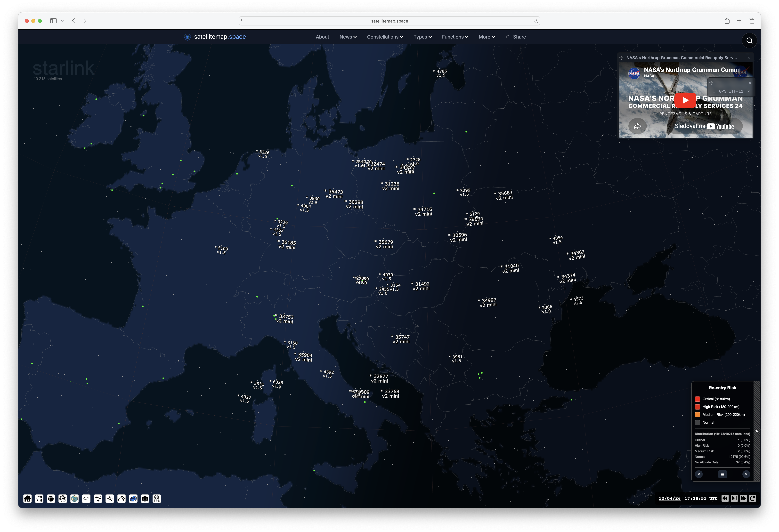
Task: Click the Share button
Action: pyautogui.click(x=516, y=37)
